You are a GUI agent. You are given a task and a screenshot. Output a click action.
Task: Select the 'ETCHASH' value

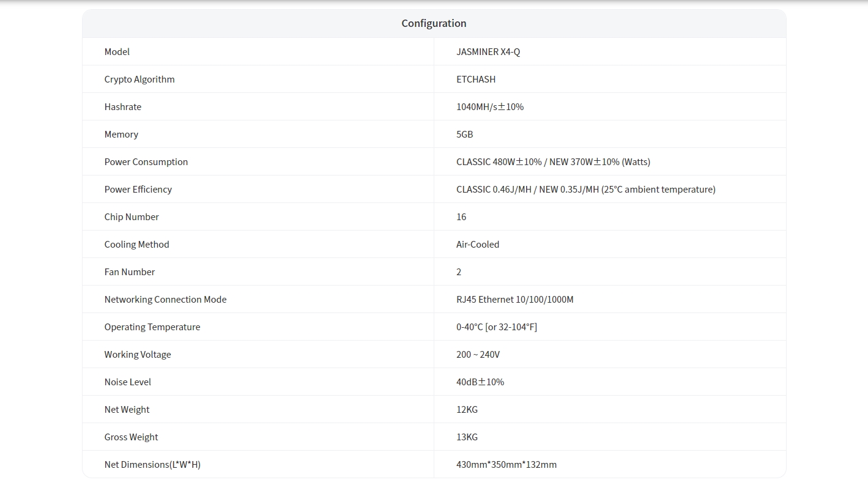tap(476, 79)
